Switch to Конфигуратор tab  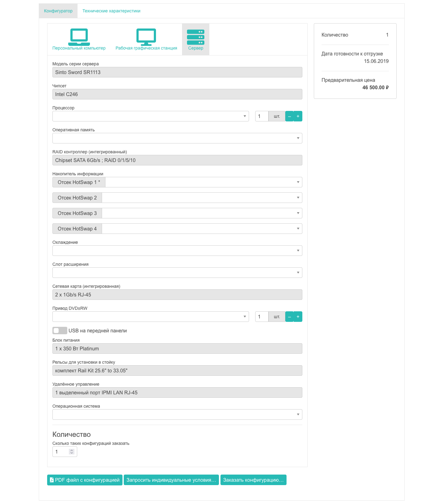[58, 11]
